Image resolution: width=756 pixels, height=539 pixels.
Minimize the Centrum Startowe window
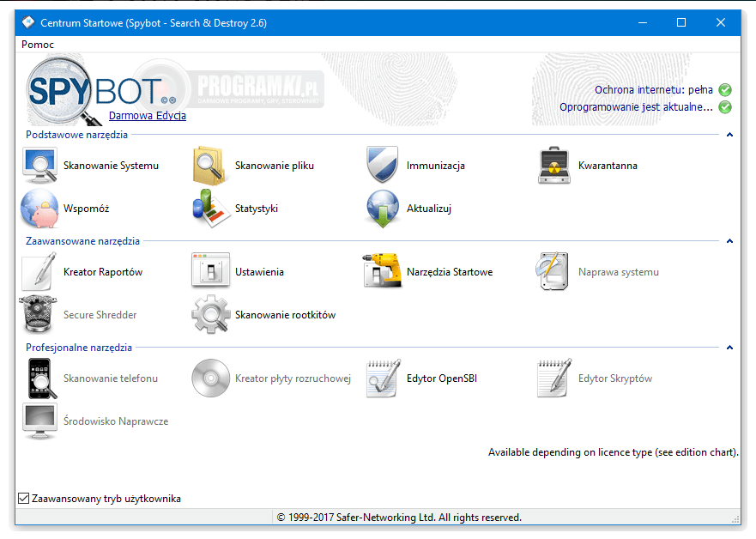click(642, 22)
